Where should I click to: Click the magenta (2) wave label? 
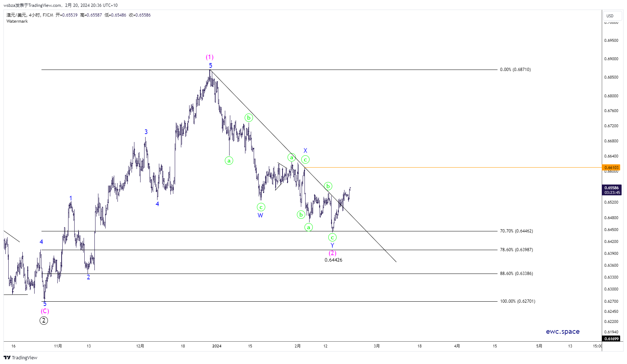pos(332,253)
